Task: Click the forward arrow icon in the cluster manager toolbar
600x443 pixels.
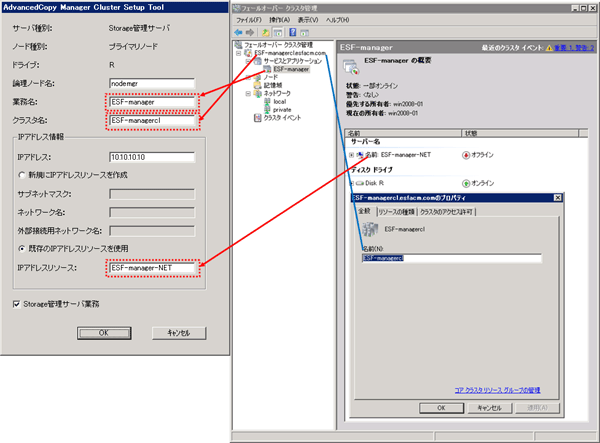Action: [250, 33]
